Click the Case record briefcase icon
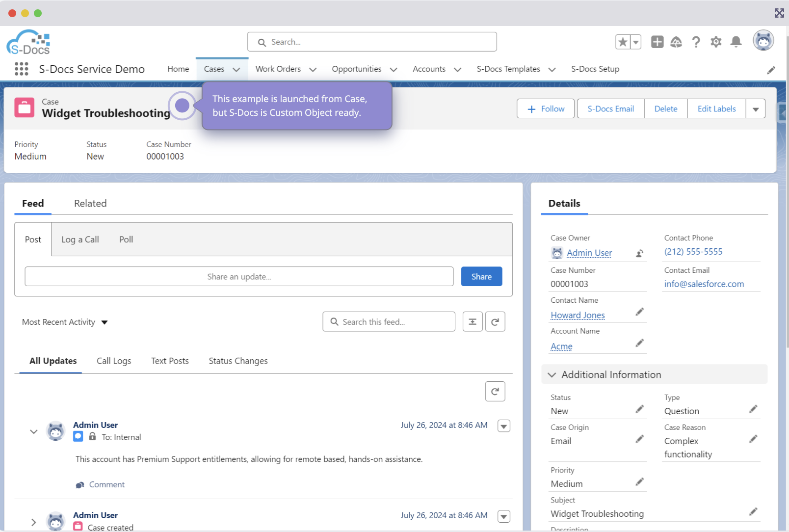The height and width of the screenshot is (532, 789). point(25,107)
